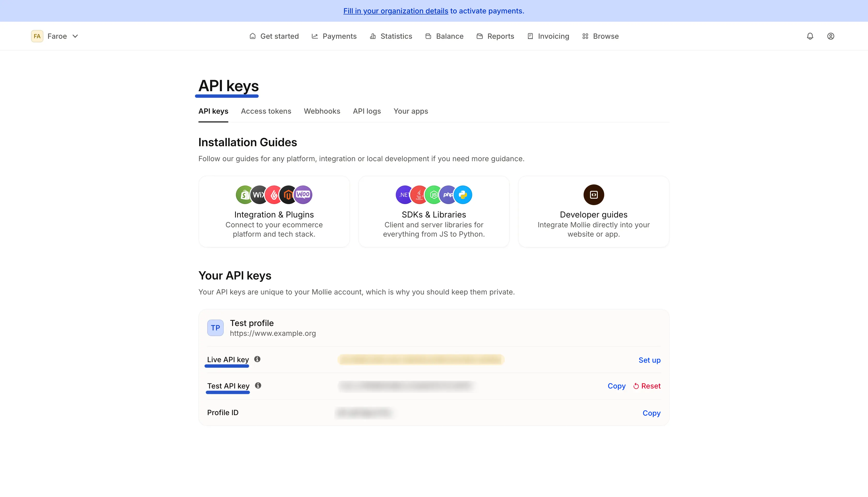Open the account profile icon

pos(831,36)
